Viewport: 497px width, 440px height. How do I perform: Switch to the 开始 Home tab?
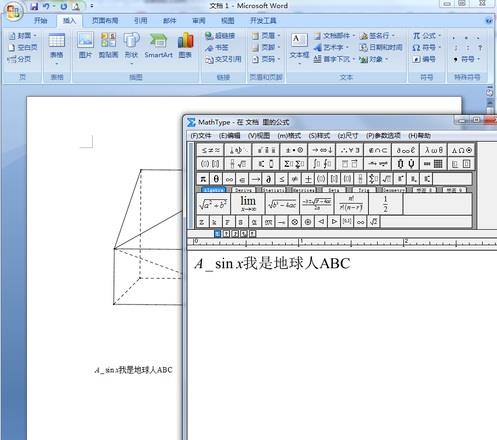(x=41, y=21)
